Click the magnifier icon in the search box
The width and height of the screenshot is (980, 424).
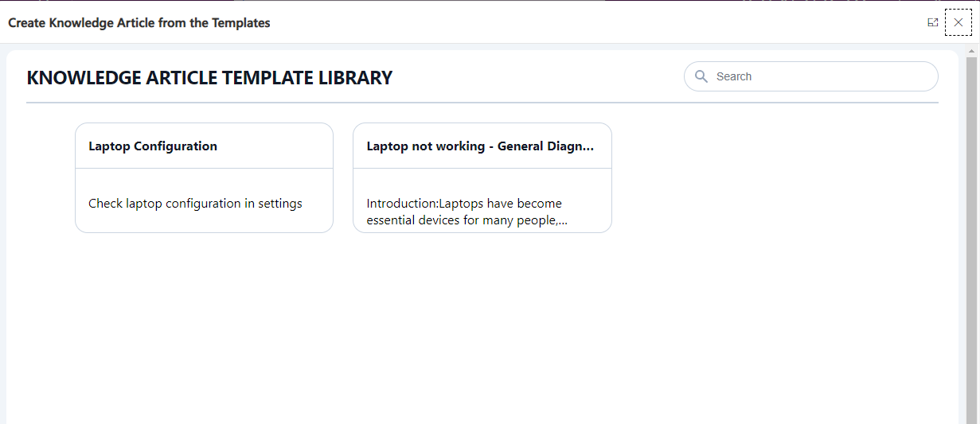coord(701,76)
